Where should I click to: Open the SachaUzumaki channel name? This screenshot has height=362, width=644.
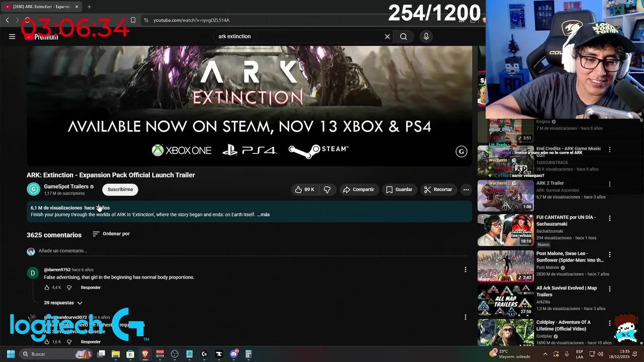click(x=549, y=231)
